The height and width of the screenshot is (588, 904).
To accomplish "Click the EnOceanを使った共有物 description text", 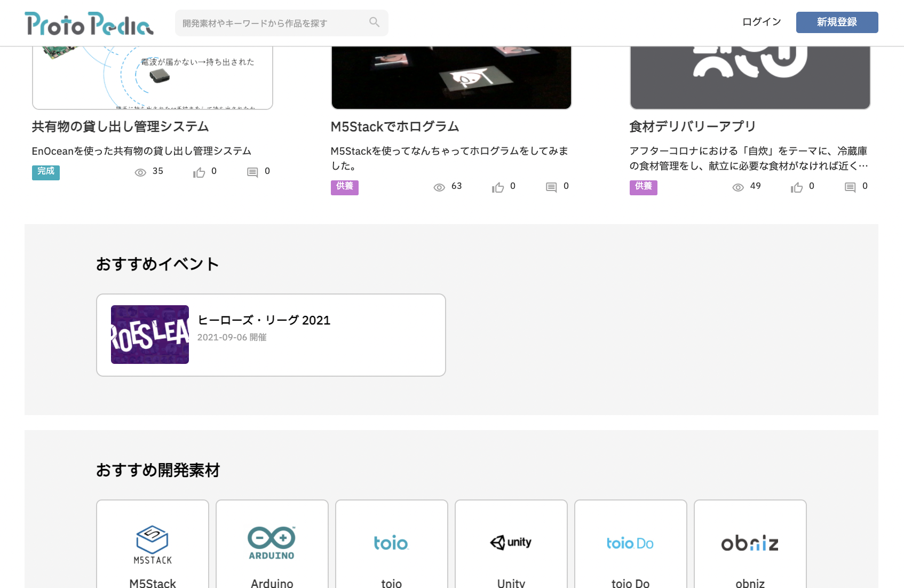I will (141, 151).
